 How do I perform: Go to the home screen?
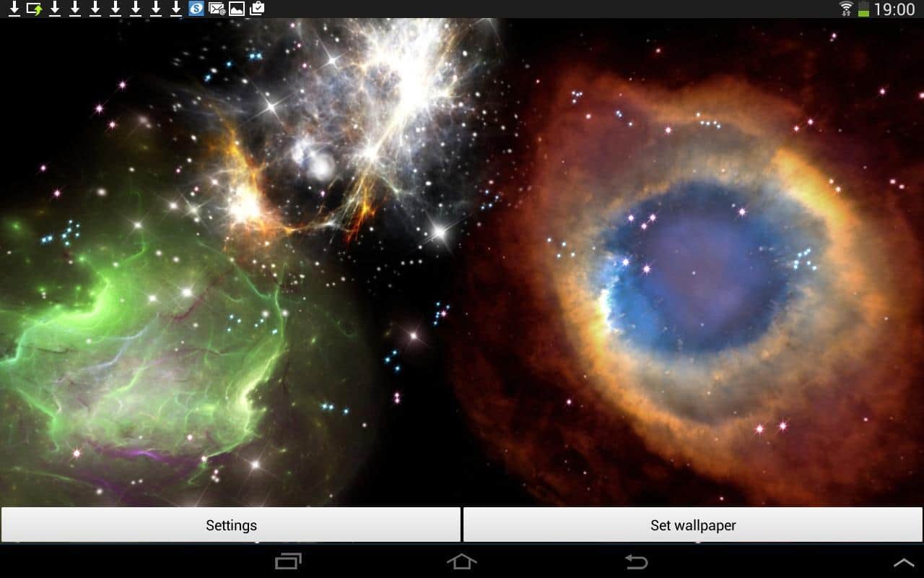462,561
